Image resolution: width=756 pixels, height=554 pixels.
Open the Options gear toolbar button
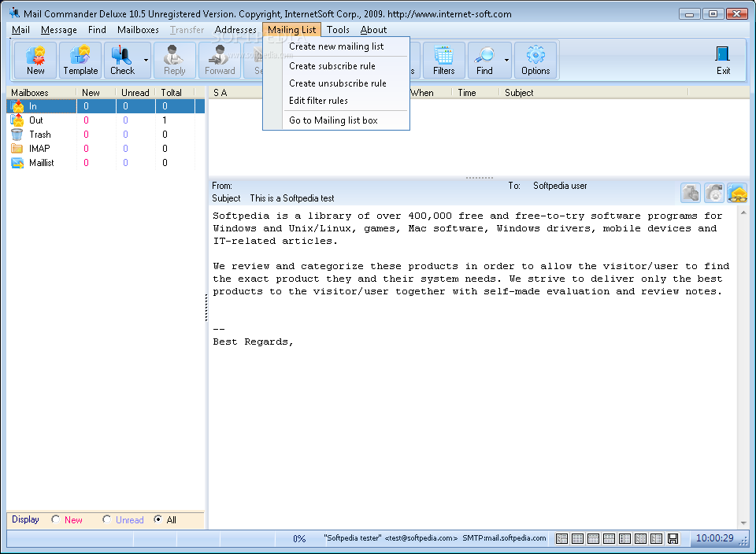[x=535, y=61]
